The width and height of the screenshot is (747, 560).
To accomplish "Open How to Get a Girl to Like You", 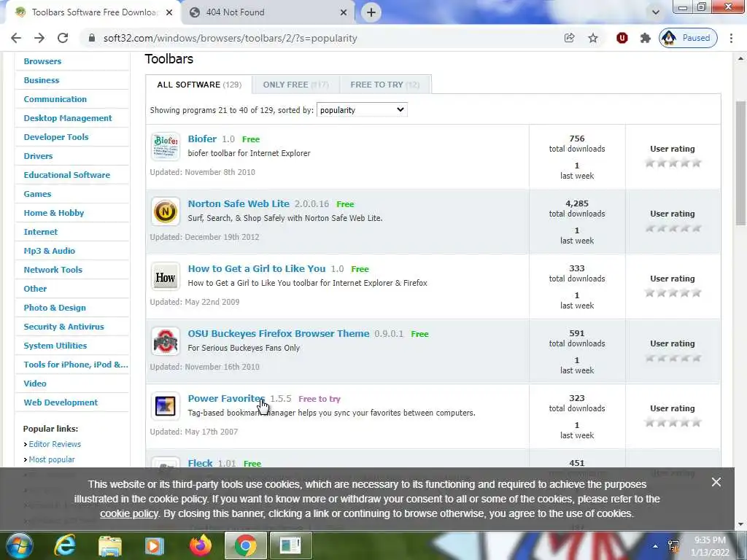I will click(x=256, y=268).
